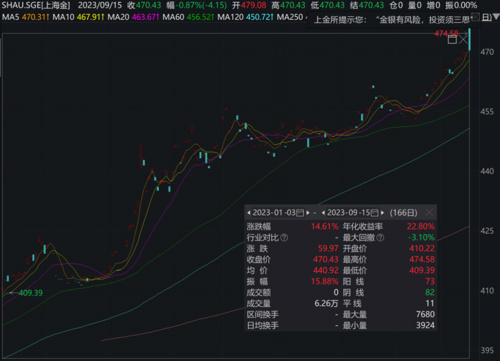Select the MA60 indicator label
The height and width of the screenshot is (361, 500).
point(173,17)
